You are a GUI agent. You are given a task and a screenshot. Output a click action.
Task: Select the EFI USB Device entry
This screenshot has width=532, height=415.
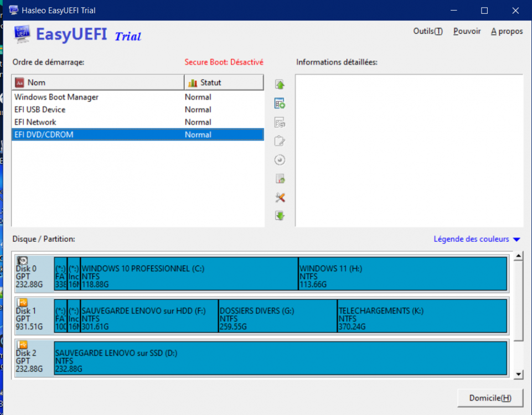coord(40,110)
